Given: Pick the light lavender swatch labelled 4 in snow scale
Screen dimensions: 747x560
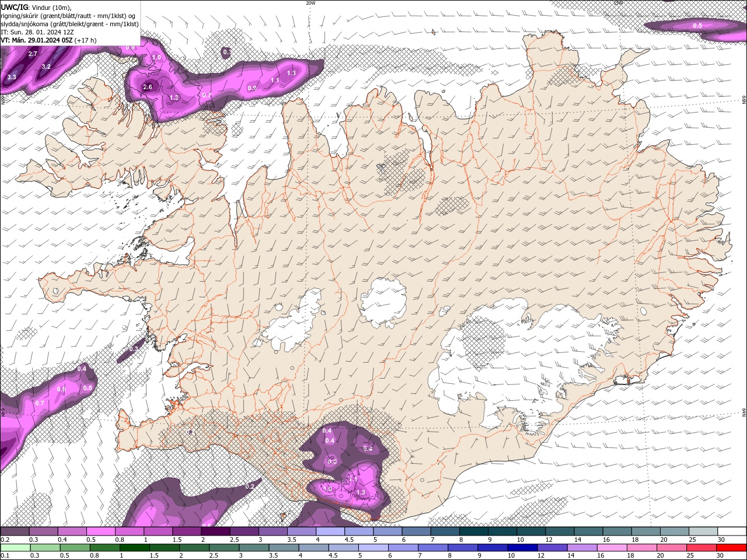Looking at the screenshot, I should (x=330, y=531).
